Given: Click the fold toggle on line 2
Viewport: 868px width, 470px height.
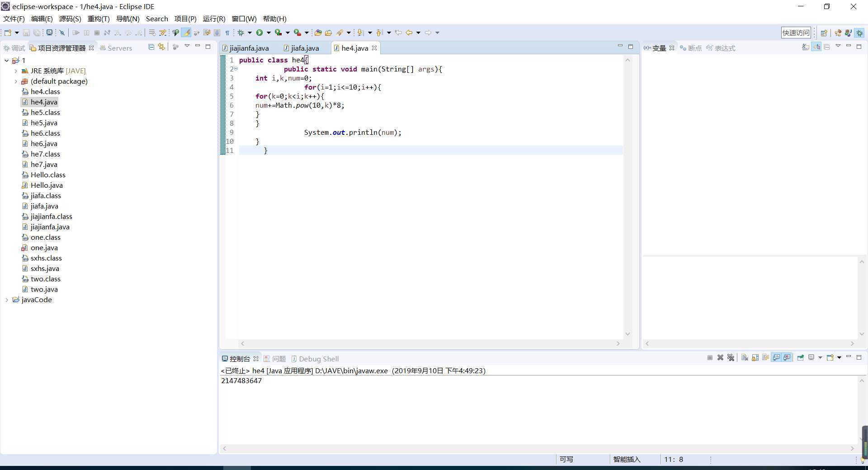Looking at the screenshot, I should click(236, 69).
